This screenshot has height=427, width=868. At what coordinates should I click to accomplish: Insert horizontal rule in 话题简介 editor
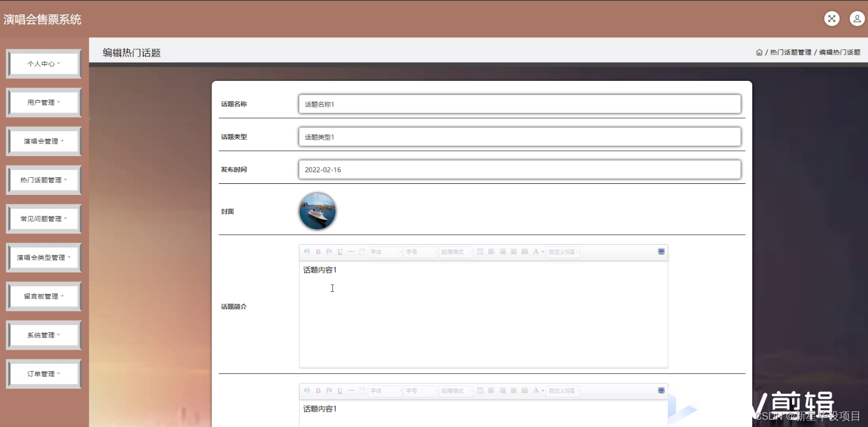pos(351,251)
